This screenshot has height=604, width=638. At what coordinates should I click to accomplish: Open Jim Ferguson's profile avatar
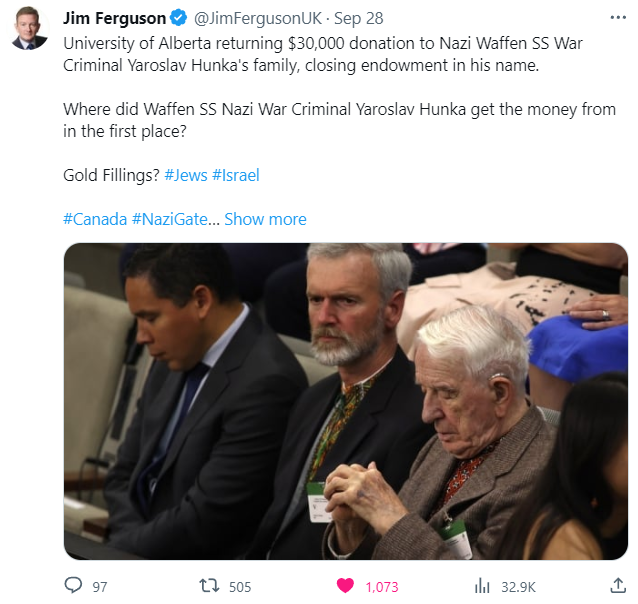coord(28,28)
